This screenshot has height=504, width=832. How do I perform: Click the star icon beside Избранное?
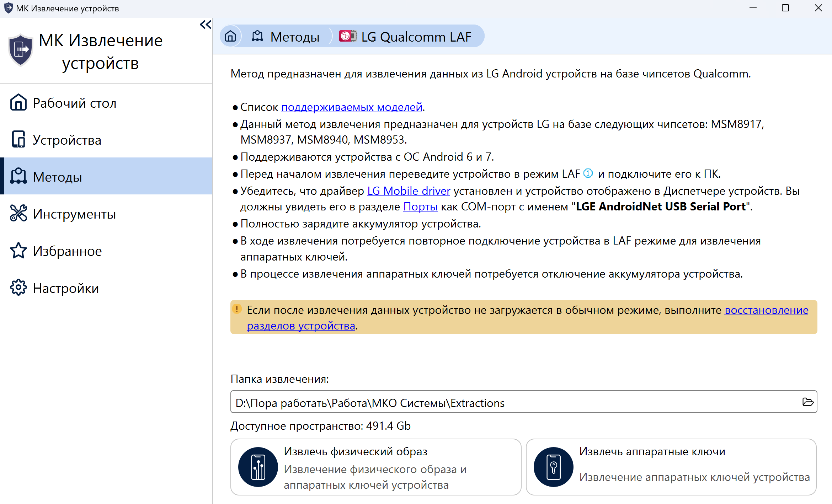coord(18,250)
